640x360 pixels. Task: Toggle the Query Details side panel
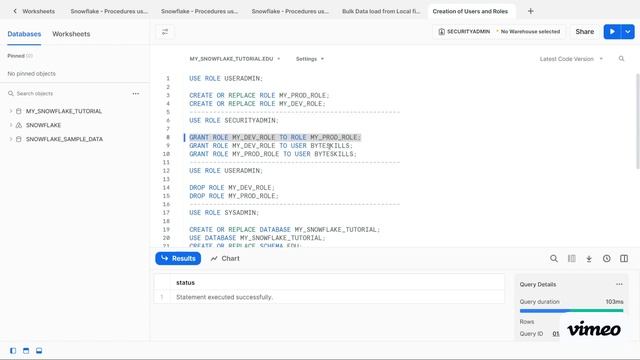coord(624,258)
